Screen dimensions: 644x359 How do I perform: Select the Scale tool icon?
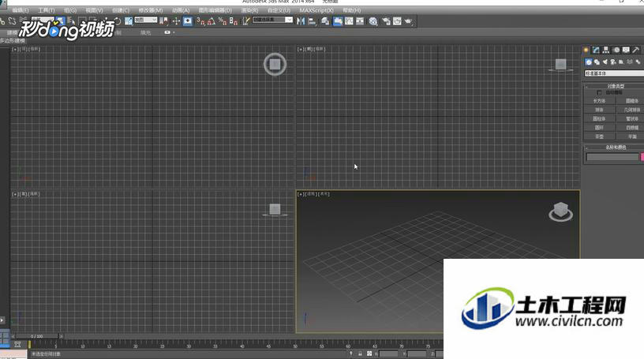tap(129, 21)
